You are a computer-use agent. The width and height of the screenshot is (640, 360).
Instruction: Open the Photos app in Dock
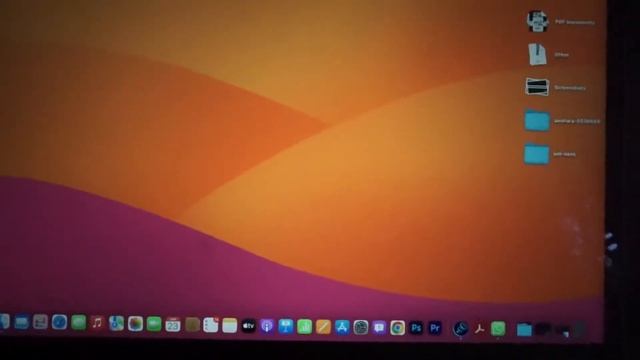click(135, 324)
